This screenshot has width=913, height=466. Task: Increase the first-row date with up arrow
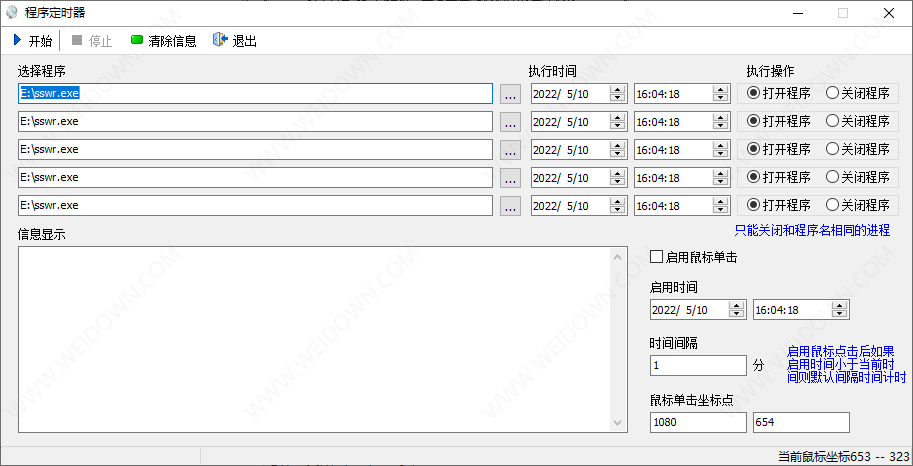[x=617, y=89]
